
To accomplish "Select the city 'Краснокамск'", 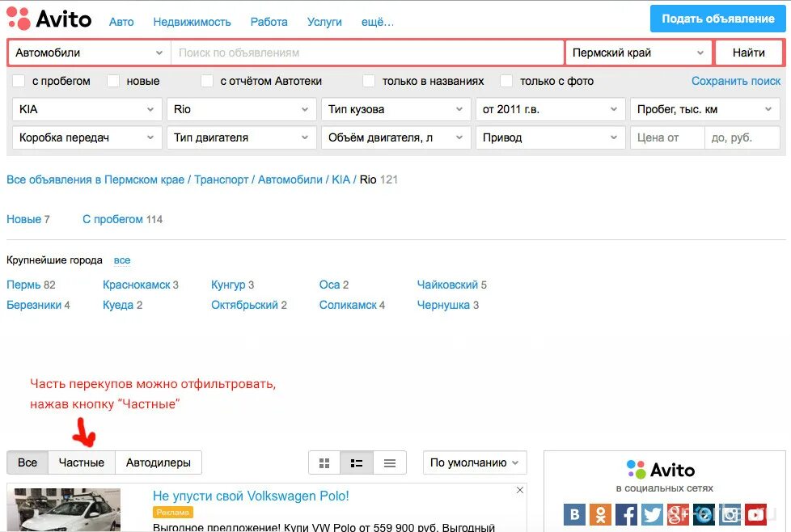I will click(x=137, y=285).
